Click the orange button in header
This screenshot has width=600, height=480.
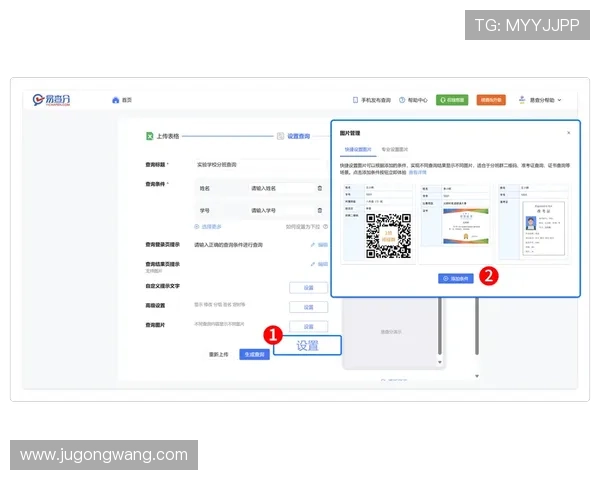(491, 100)
